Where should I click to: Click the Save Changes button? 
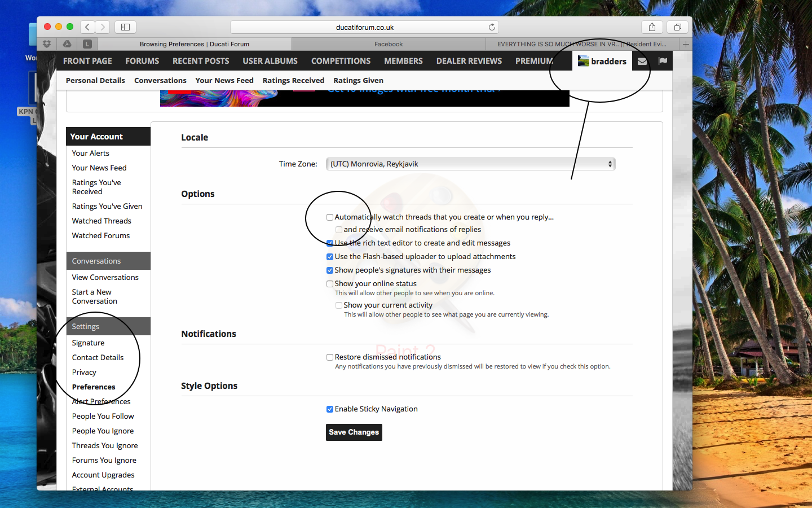(354, 432)
